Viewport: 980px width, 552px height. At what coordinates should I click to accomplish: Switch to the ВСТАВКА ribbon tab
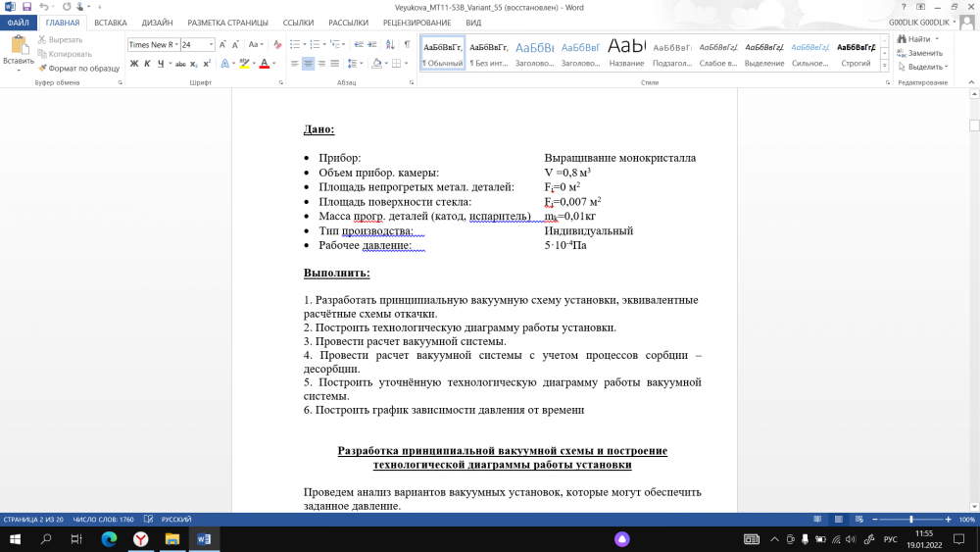coord(111,23)
